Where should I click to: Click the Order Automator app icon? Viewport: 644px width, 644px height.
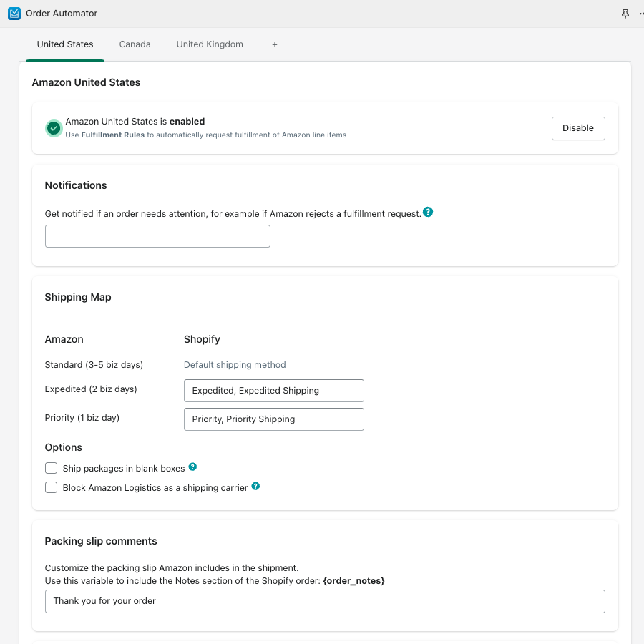(x=14, y=14)
